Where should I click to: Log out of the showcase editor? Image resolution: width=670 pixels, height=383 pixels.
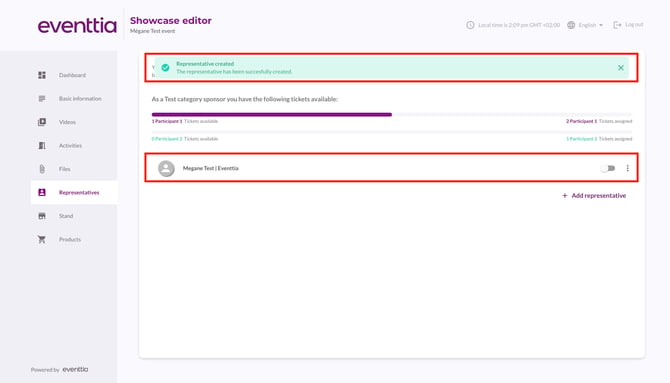[628, 25]
